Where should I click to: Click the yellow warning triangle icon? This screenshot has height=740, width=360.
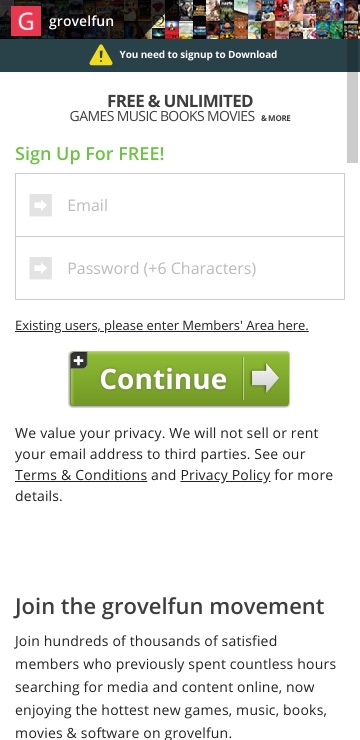pos(100,55)
